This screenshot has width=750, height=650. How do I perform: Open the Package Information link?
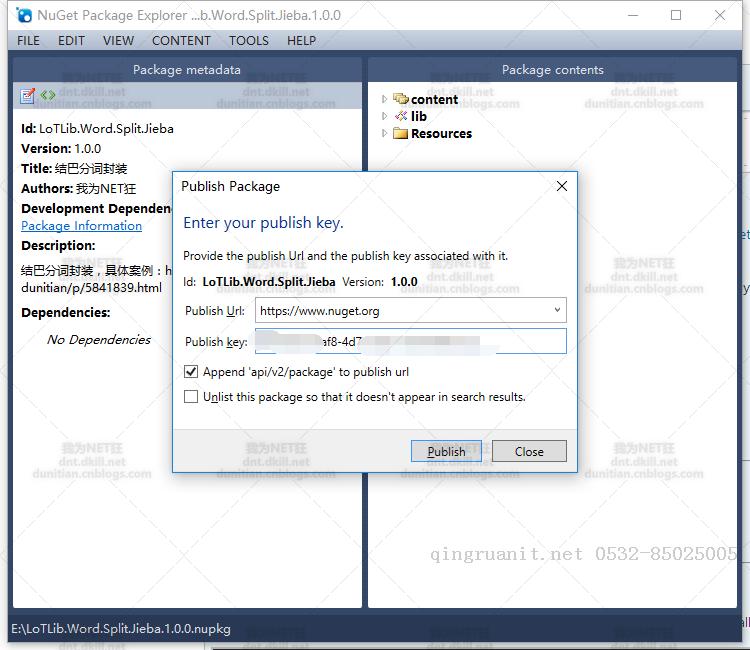tap(81, 226)
